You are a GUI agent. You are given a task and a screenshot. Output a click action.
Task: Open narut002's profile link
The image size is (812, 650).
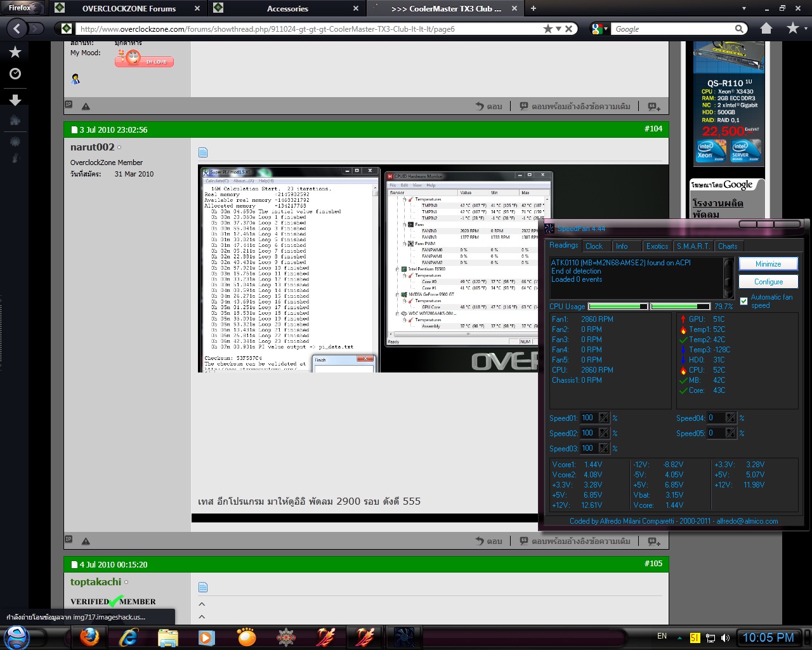click(93, 147)
